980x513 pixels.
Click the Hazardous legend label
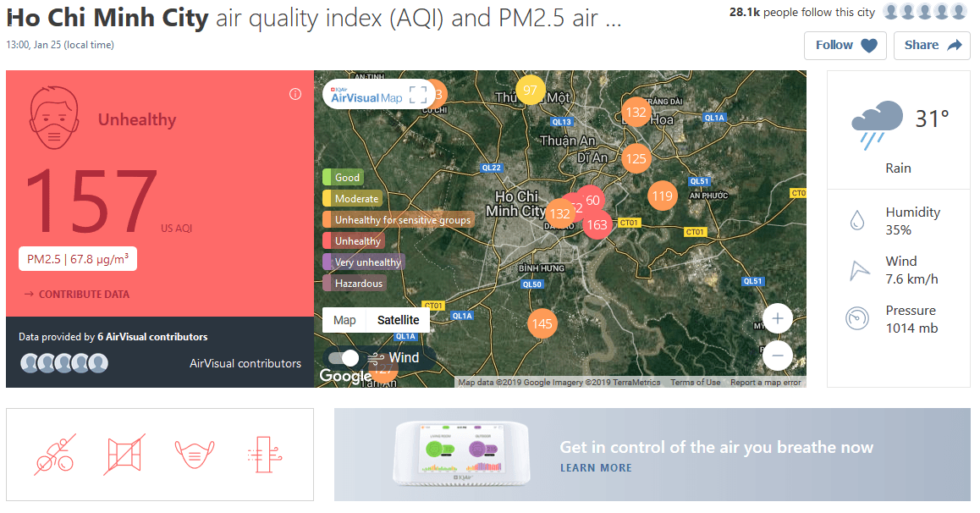(358, 284)
